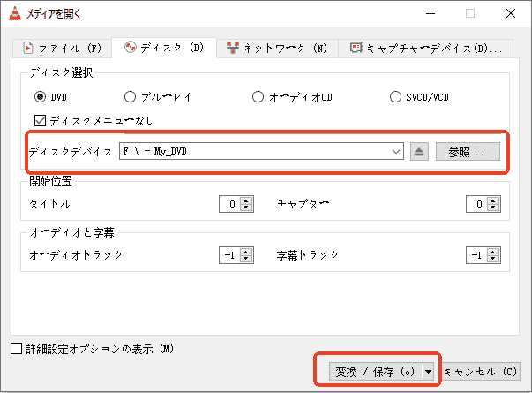Click the capture device card icon

[356, 48]
